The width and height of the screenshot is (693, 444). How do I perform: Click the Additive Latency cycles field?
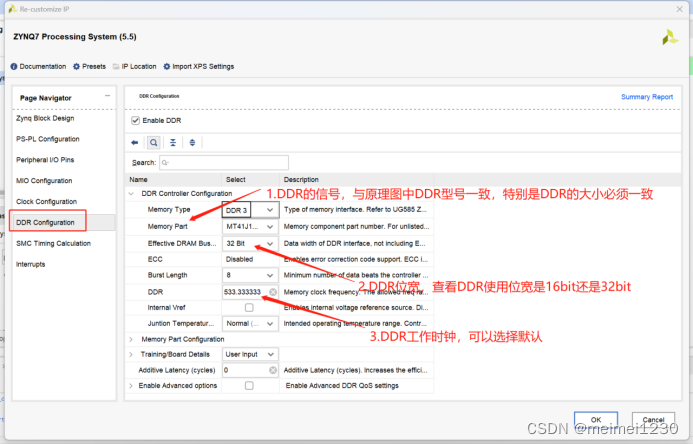(x=245, y=370)
